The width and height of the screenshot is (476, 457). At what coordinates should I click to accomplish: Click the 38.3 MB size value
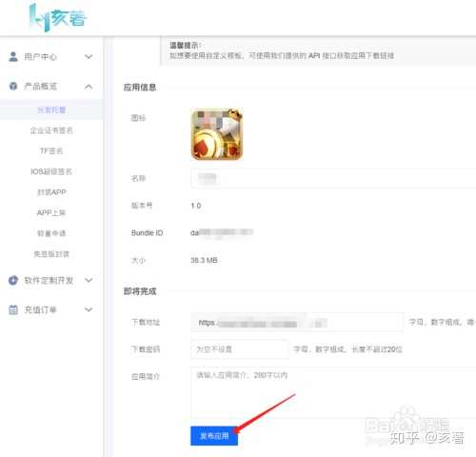tap(204, 260)
